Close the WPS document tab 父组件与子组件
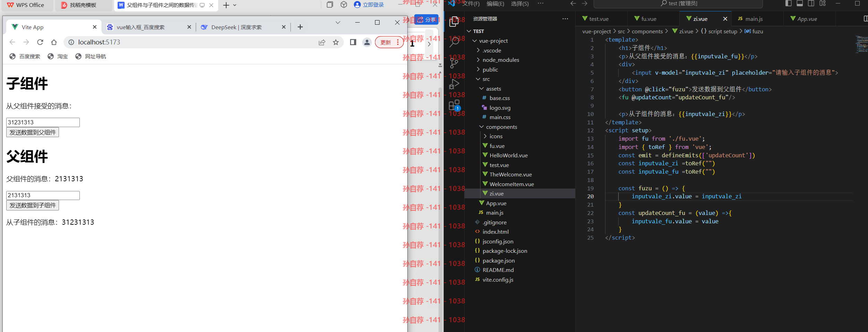The image size is (868, 332). tap(211, 5)
